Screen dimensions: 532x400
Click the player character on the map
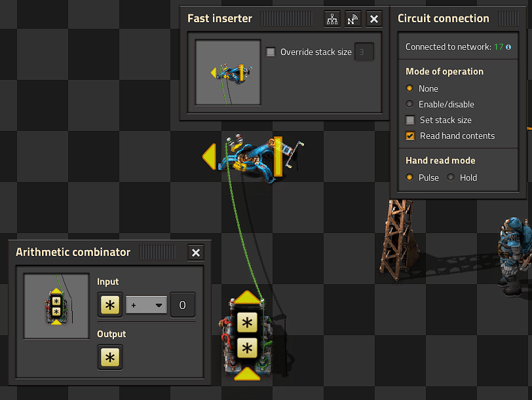coord(514,257)
